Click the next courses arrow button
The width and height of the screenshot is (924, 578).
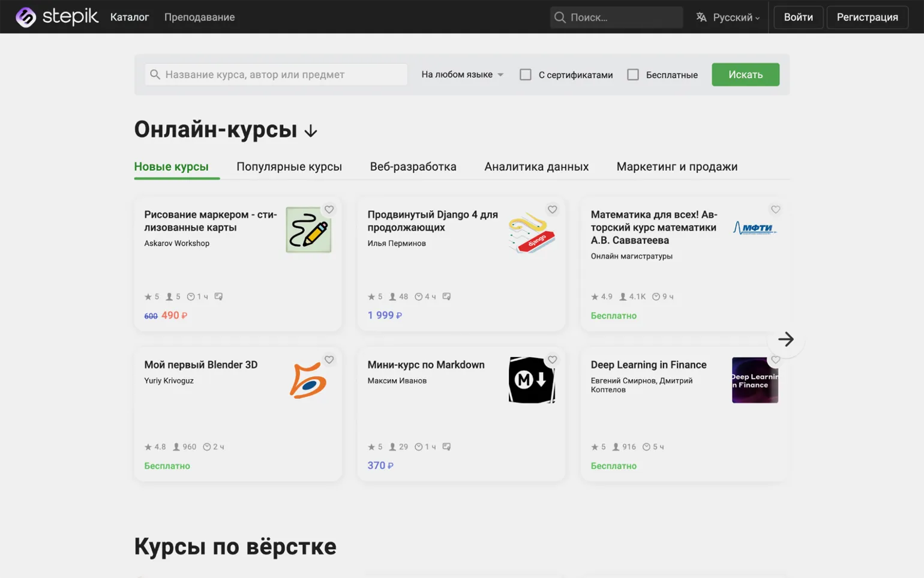(x=785, y=339)
